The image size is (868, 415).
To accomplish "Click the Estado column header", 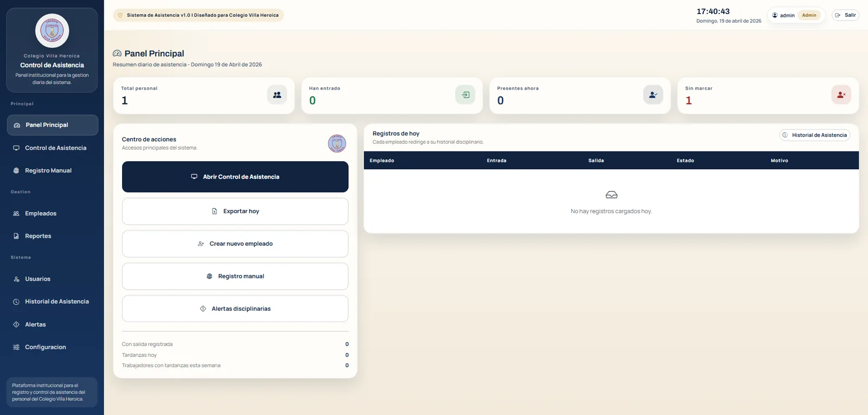I will 685,161.
